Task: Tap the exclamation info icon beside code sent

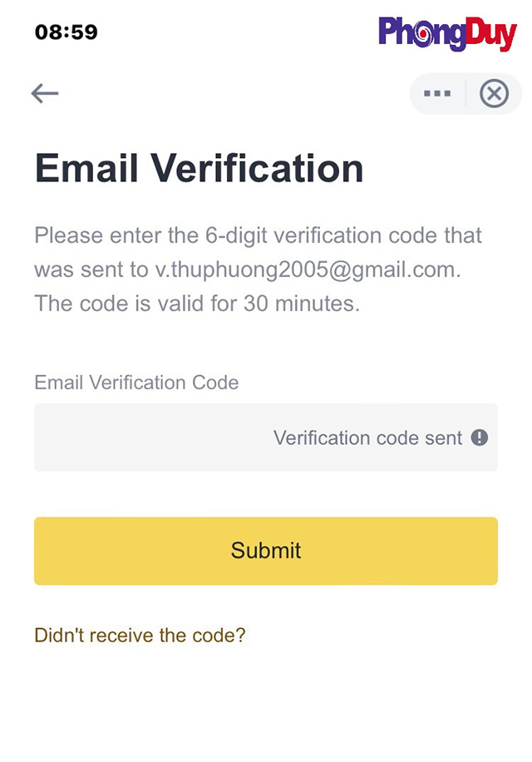Action: pyautogui.click(x=480, y=438)
